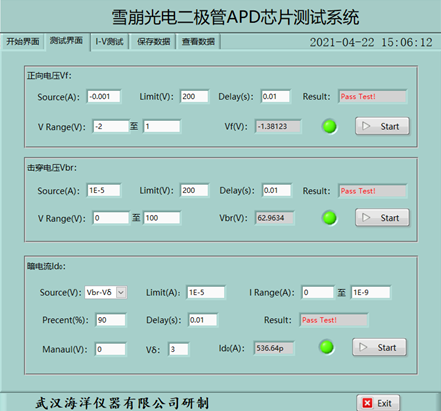Click the green LED in the Vbr section
Screen dimensions: 441x411
point(330,218)
